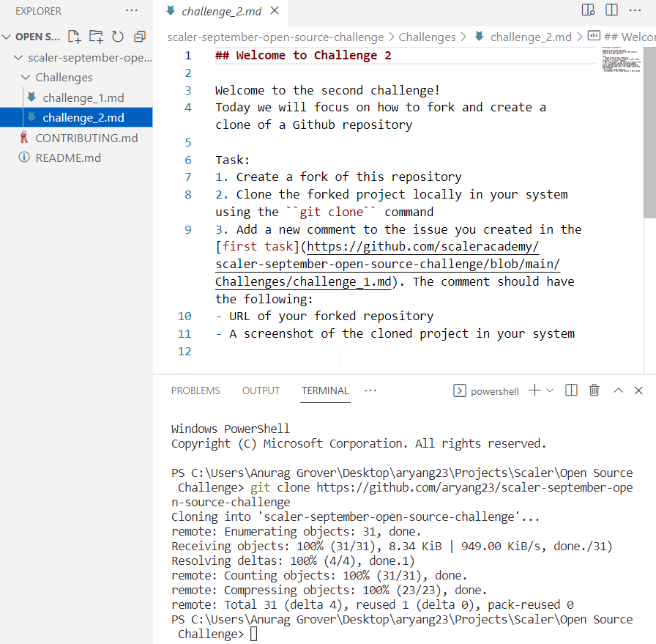This screenshot has width=656, height=644.
Task: Split the terminal panel
Action: 571,391
